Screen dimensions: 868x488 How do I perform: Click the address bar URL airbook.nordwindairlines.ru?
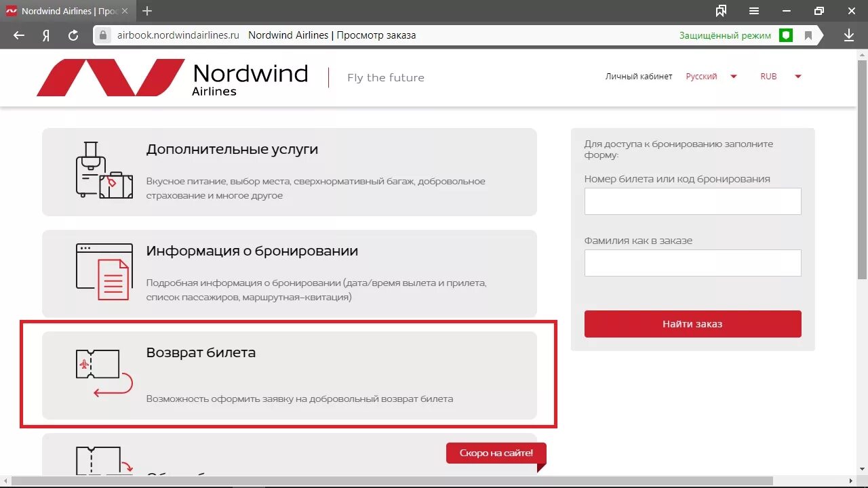tap(178, 35)
